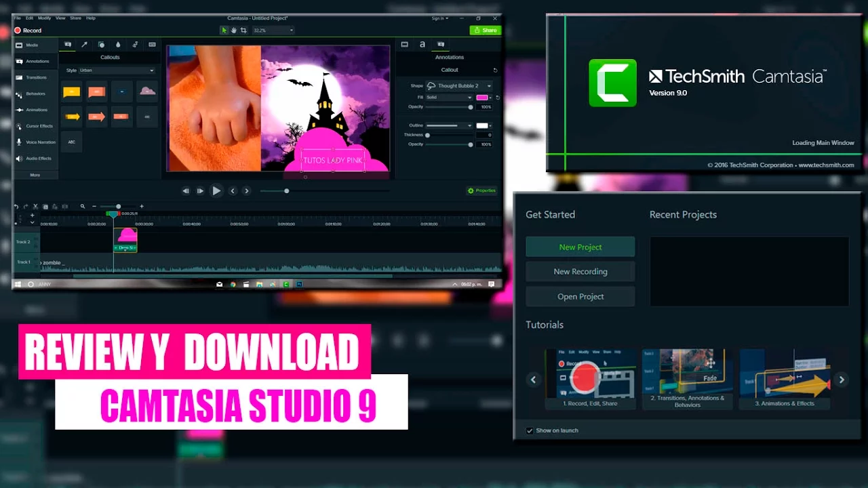Adjust the Fill Opacity slider
Image resolution: width=868 pixels, height=488 pixels.
click(x=449, y=106)
